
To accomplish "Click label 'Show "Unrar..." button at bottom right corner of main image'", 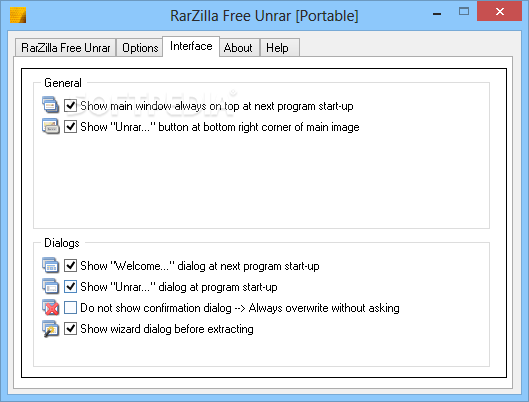I will [x=220, y=127].
